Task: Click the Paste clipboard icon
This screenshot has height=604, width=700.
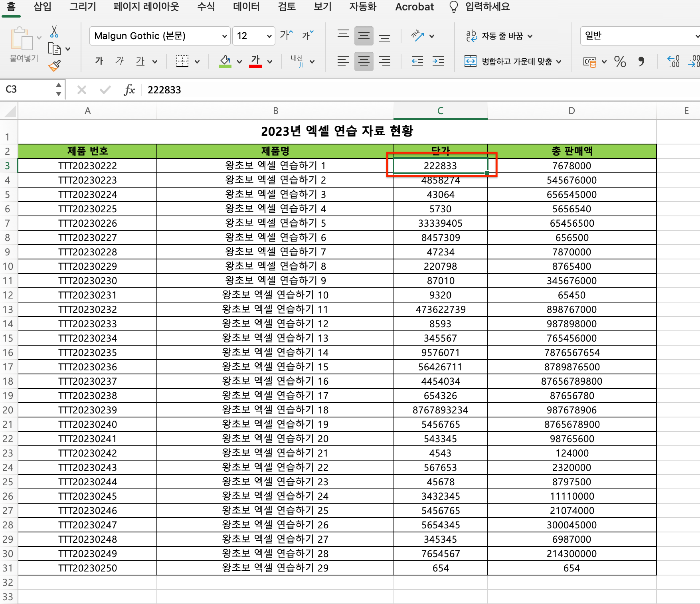Action: click(21, 39)
